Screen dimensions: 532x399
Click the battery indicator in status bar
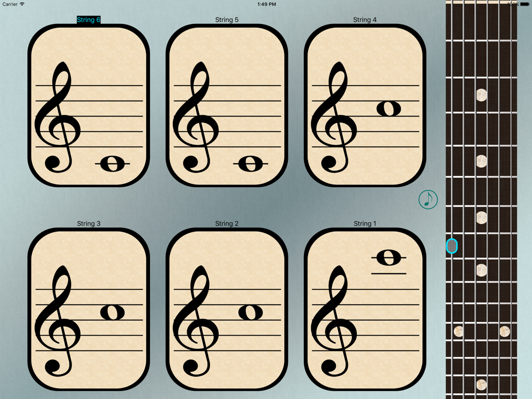(525, 4)
